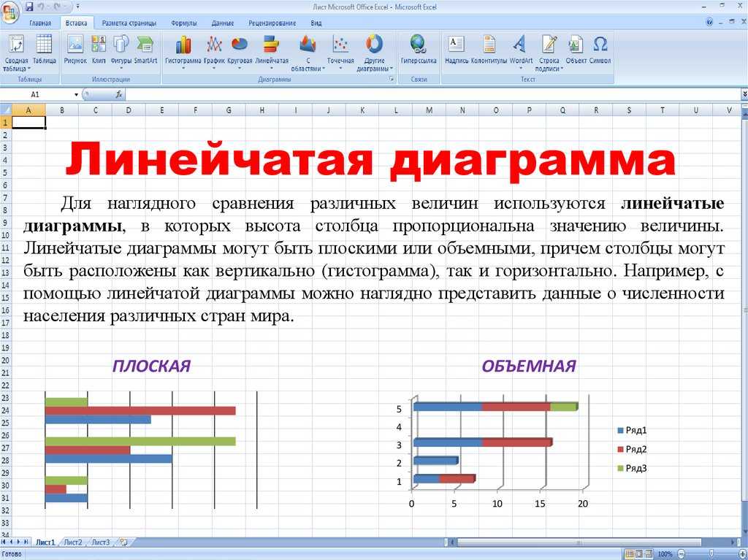Viewport: 748px width, 560px height.
Task: Switch to the Главная tab
Action: pos(40,23)
